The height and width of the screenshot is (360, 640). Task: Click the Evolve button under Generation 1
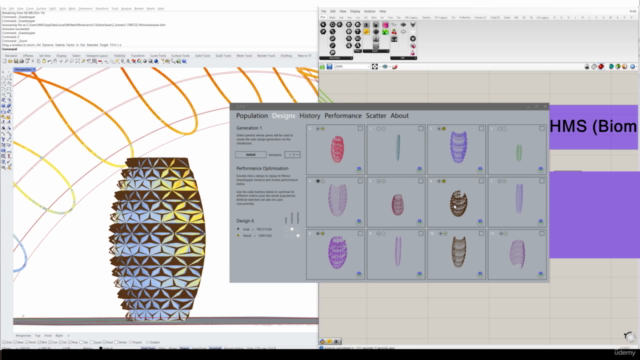tap(251, 155)
